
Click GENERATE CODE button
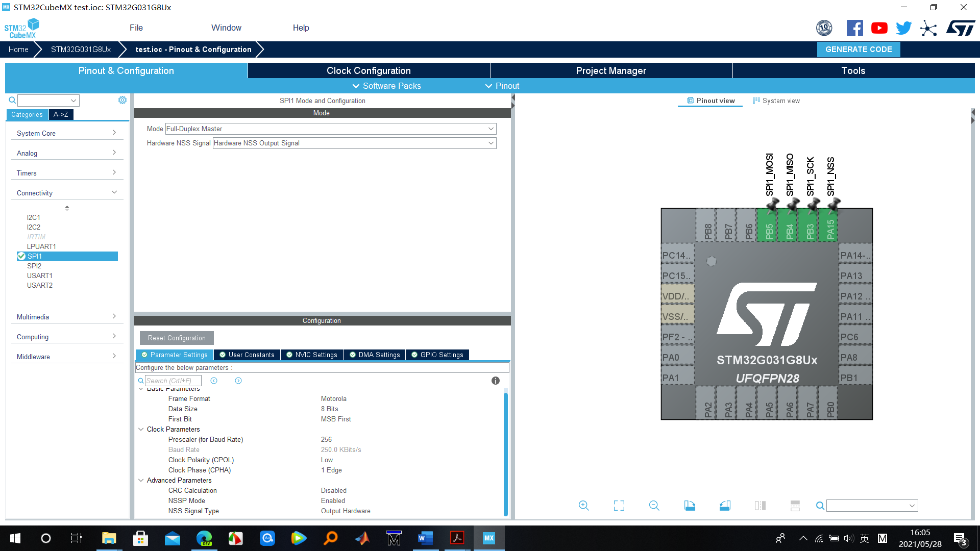coord(859,49)
